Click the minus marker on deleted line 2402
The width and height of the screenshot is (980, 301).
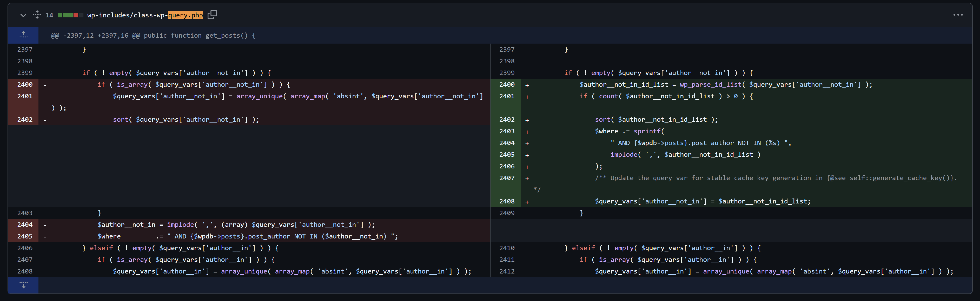click(45, 120)
